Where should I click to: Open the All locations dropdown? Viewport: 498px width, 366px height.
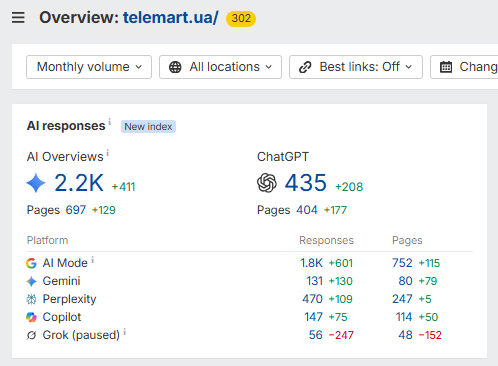(220, 67)
